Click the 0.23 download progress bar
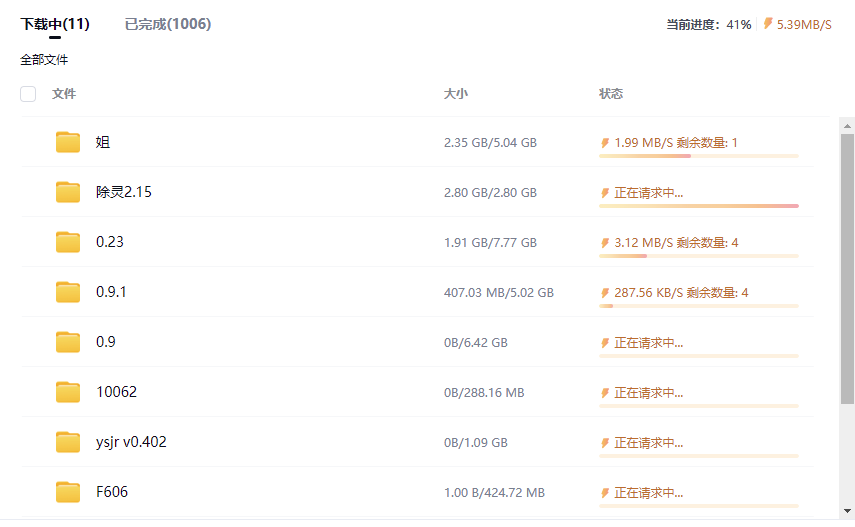Screen dimensions: 855x527 click(698, 256)
